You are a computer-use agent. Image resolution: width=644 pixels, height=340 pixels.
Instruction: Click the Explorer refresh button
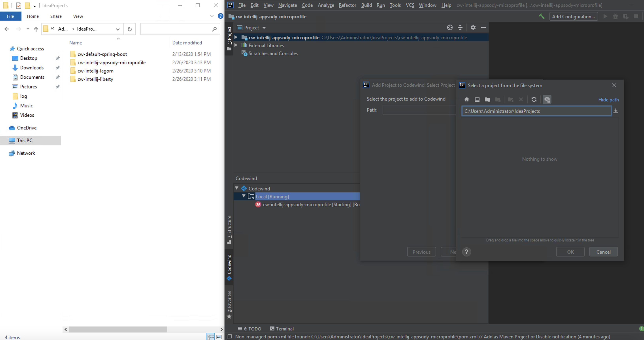tap(129, 29)
